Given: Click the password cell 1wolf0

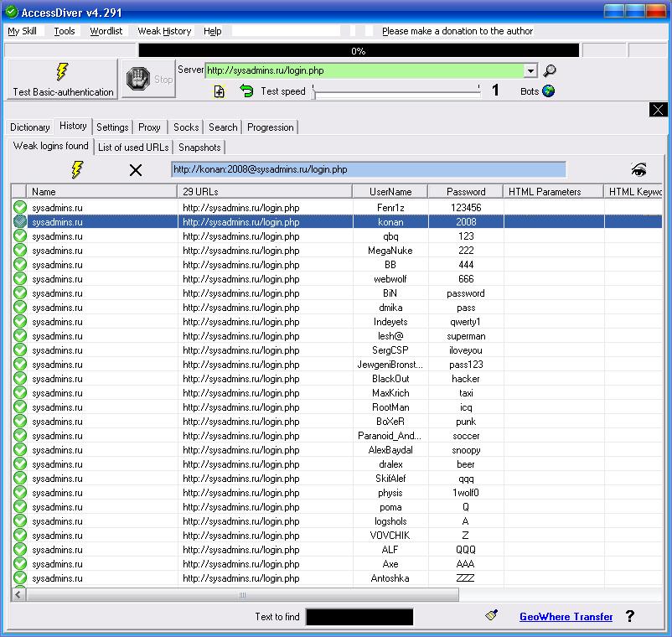Looking at the screenshot, I should point(466,493).
